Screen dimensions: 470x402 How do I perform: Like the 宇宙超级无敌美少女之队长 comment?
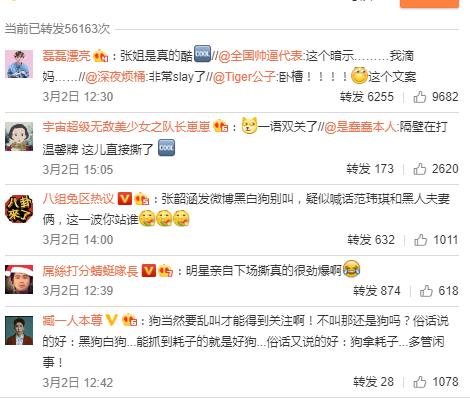coord(436,169)
